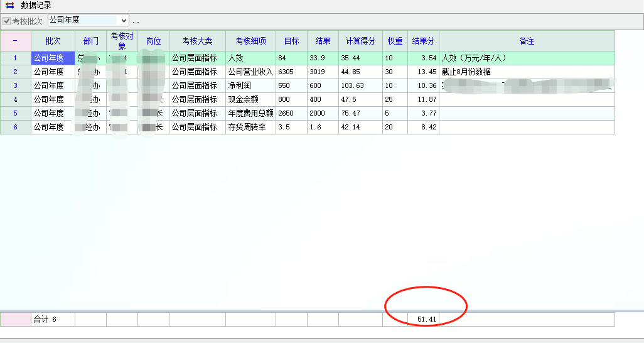644x343 pixels.
Task: Toggle the 考核批次 checkbox
Action: pos(7,21)
